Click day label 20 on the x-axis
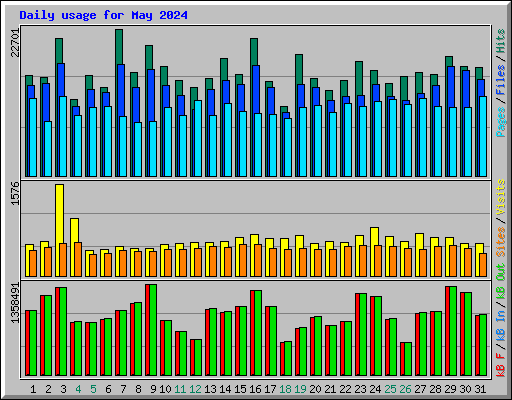Viewport: 512px width, 400px height. tap(315, 389)
